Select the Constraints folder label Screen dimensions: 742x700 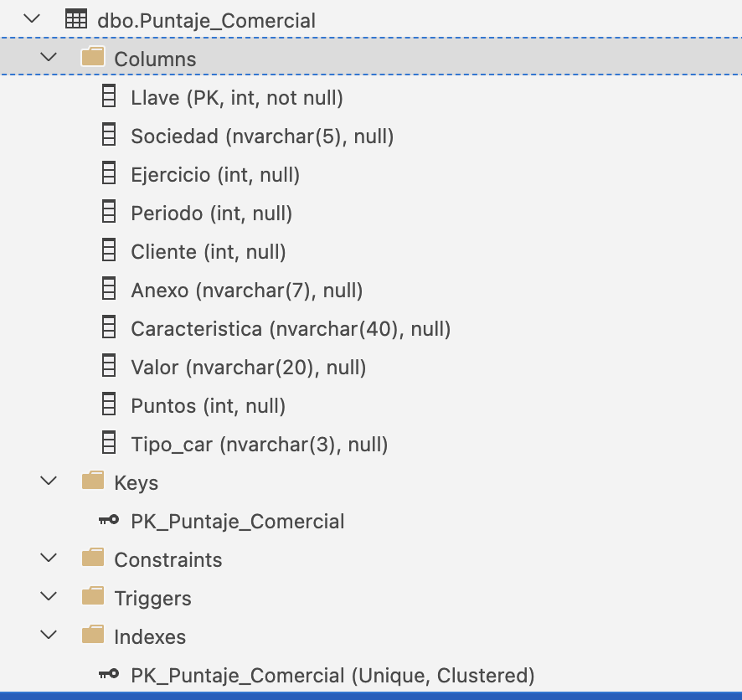[168, 560]
